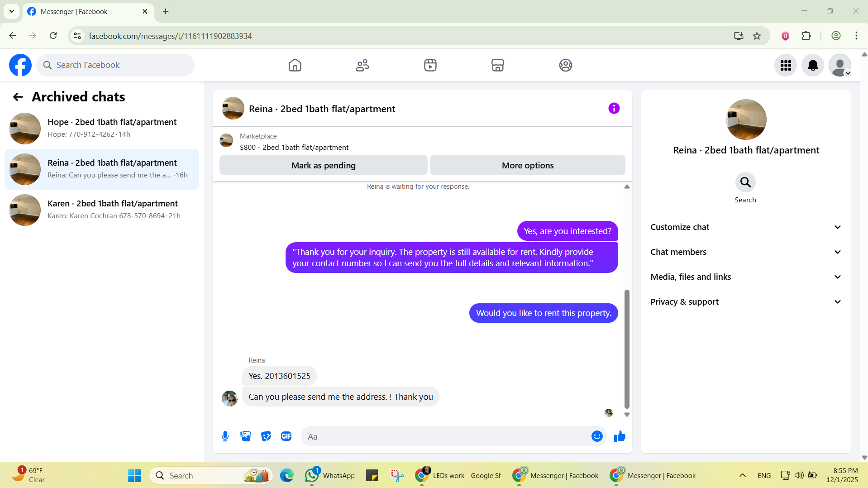Open Reina's 2bed 1bath chat
Viewport: 868px width, 488px height.
(x=102, y=169)
